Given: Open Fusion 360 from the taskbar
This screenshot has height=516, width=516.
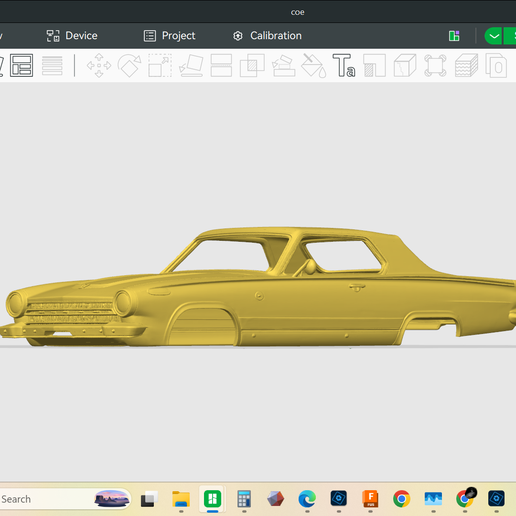Looking at the screenshot, I should point(370,499).
